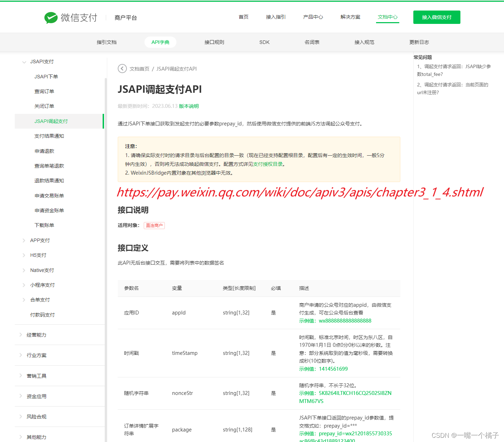Click the circular back arrow beside breadcrumb
The image size is (504, 442).
(x=122, y=69)
